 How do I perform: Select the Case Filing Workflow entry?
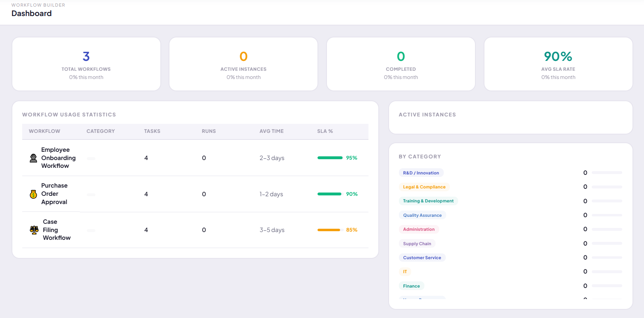[195, 230]
